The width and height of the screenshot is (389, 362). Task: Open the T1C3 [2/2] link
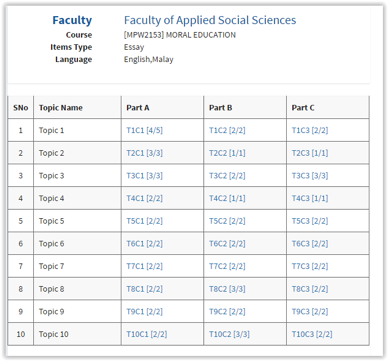pos(310,130)
